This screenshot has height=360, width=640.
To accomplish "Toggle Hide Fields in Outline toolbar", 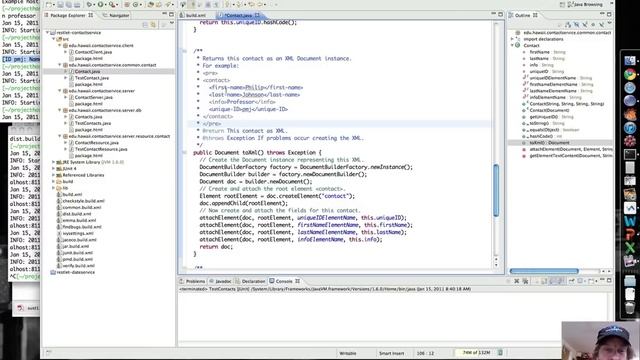I will (576, 25).
